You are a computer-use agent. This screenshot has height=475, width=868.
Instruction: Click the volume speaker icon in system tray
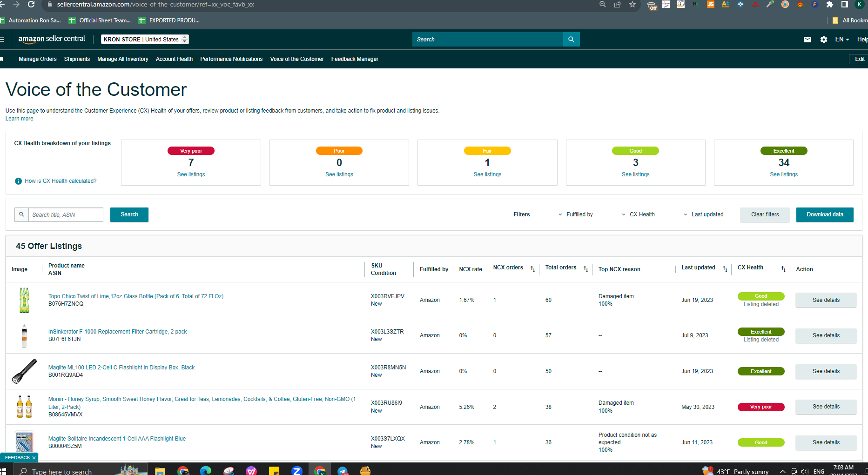tap(805, 471)
